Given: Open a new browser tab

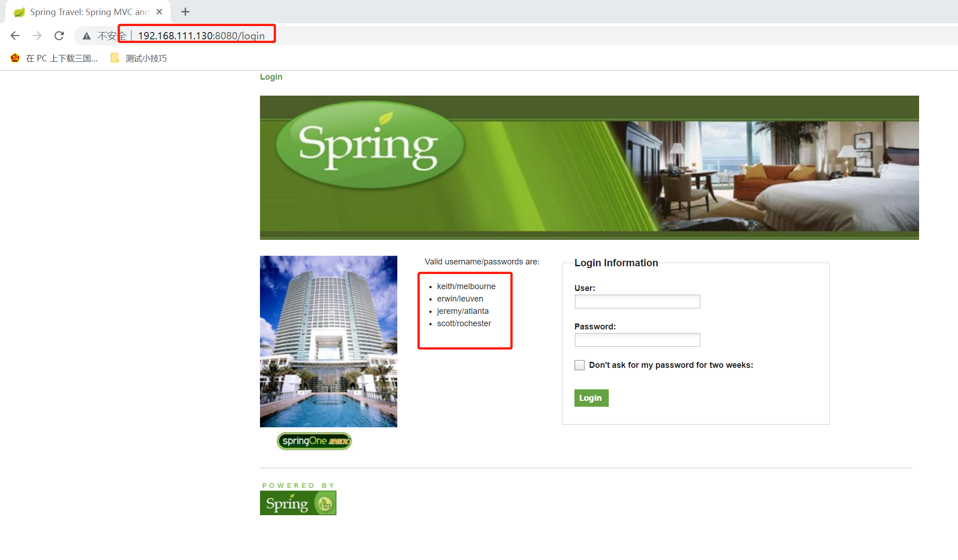Looking at the screenshot, I should [x=185, y=12].
